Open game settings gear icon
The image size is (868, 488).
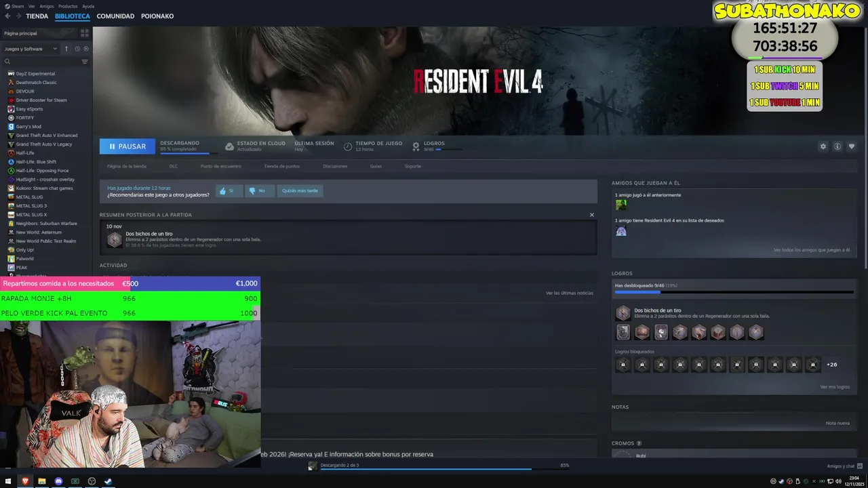pyautogui.click(x=823, y=146)
